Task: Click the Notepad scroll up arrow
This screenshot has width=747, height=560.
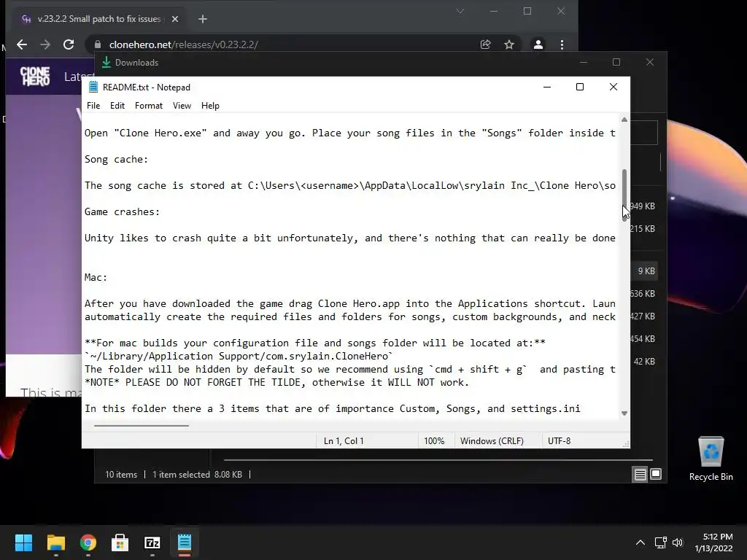Action: click(624, 120)
